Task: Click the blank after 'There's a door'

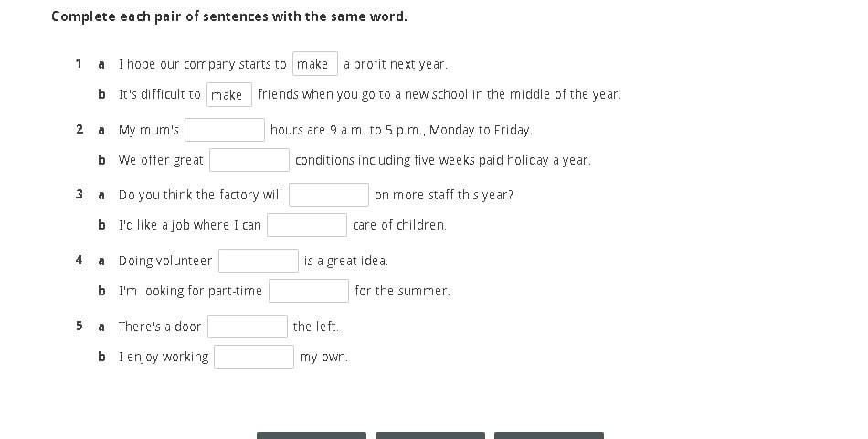Action: 247,327
